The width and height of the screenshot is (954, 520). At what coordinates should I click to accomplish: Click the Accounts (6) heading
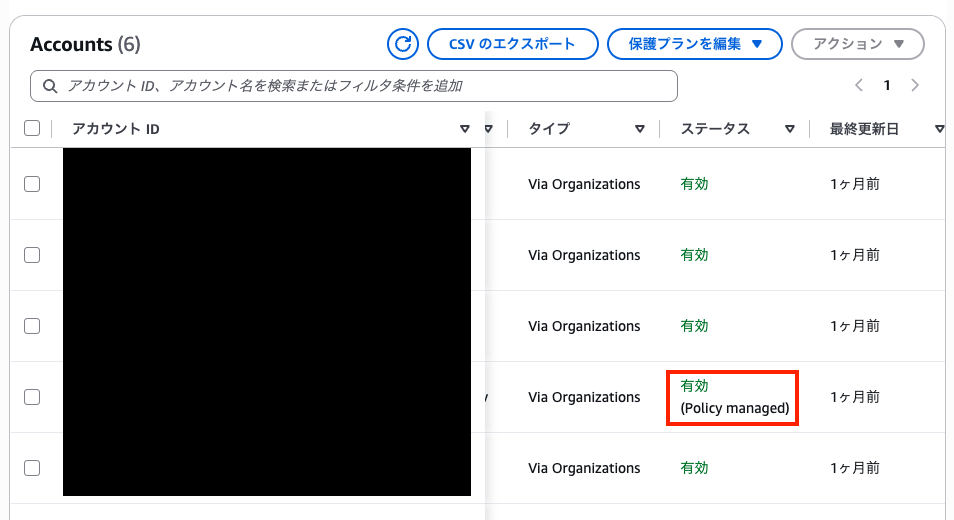point(85,44)
